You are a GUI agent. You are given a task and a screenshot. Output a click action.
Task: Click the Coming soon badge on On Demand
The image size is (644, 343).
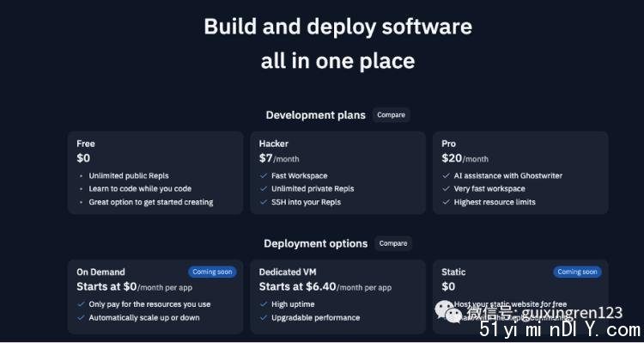[212, 272]
